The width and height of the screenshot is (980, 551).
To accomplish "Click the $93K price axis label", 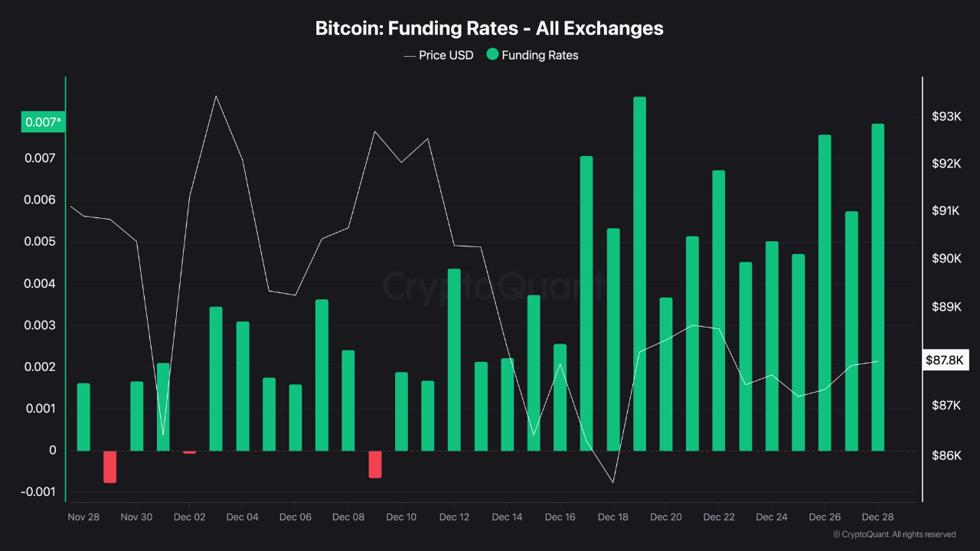I will 946,116.
